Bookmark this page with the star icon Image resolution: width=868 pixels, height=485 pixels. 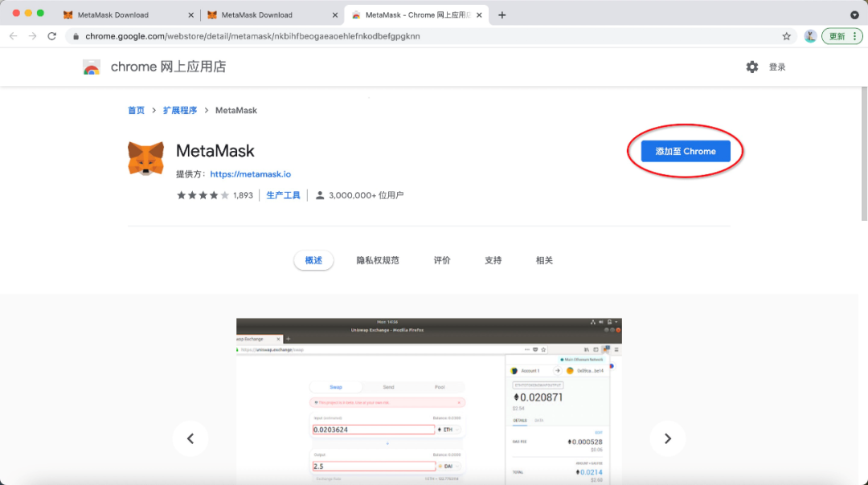click(787, 36)
